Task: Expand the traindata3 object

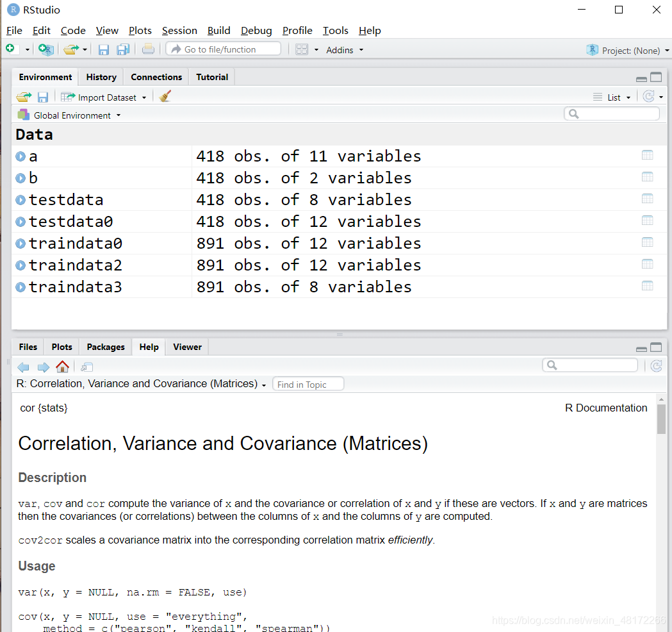Action: (20, 287)
